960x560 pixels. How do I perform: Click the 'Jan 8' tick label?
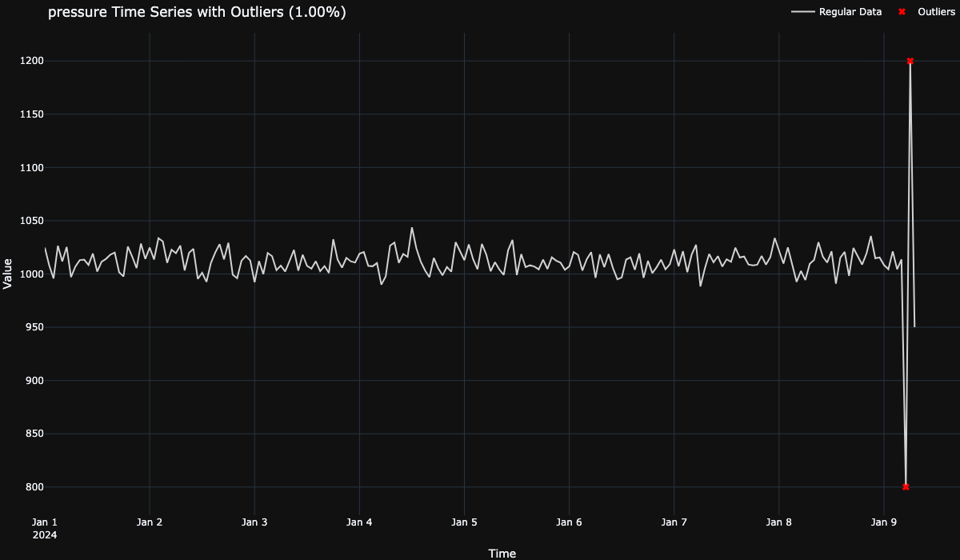pos(779,522)
